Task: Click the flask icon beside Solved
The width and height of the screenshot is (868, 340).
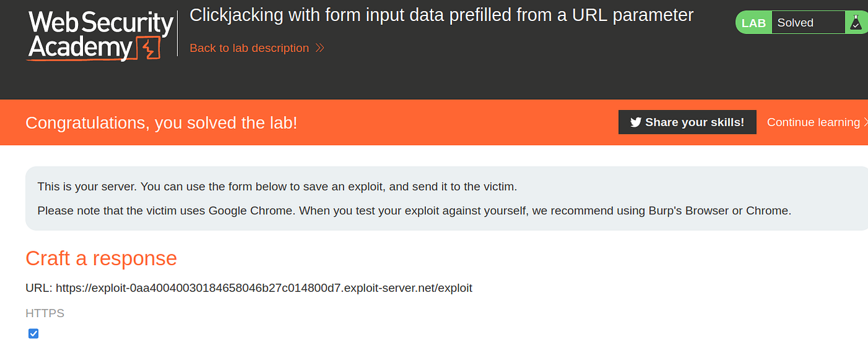Action: tap(854, 23)
